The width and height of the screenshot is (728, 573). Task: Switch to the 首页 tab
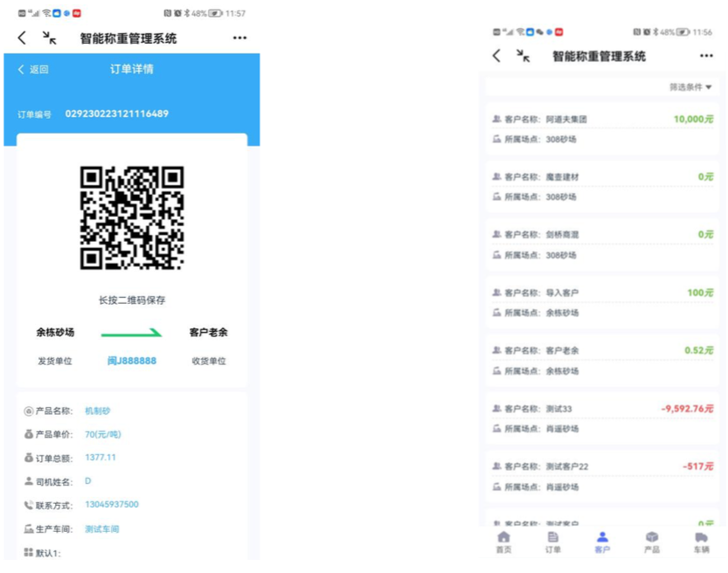pyautogui.click(x=503, y=542)
